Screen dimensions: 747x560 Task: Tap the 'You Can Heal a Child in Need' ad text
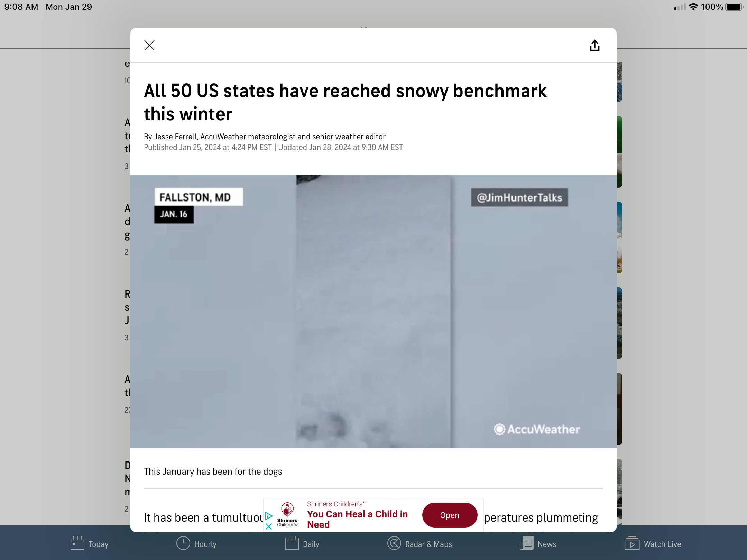[x=358, y=519]
